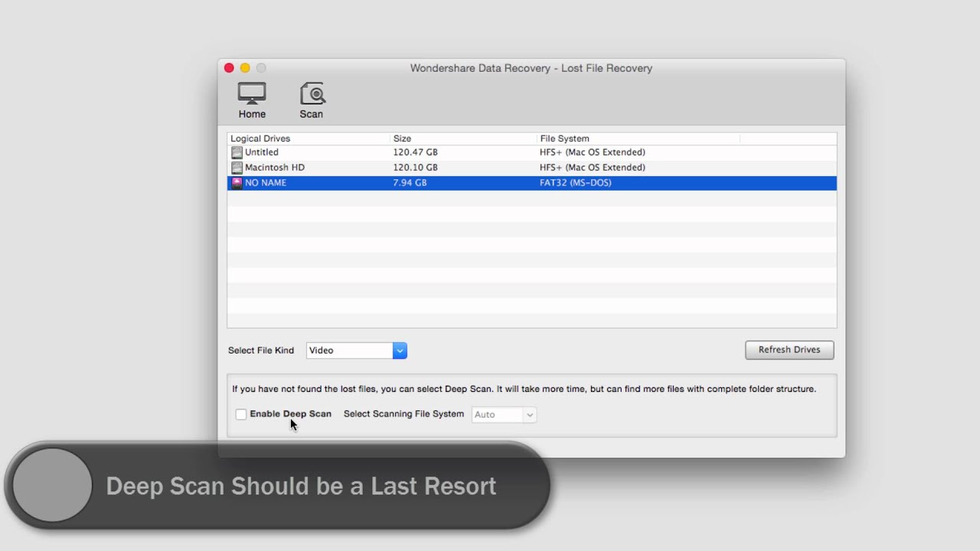Click the NO NAME drive name
This screenshot has width=980, height=551.
point(266,183)
